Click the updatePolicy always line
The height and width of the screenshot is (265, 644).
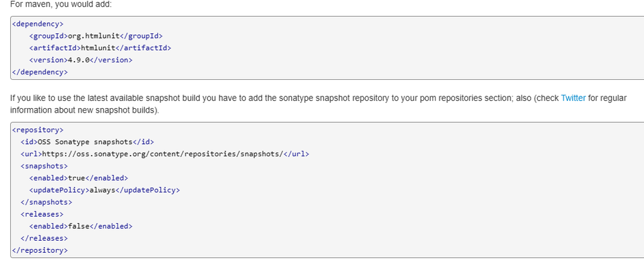click(x=105, y=190)
